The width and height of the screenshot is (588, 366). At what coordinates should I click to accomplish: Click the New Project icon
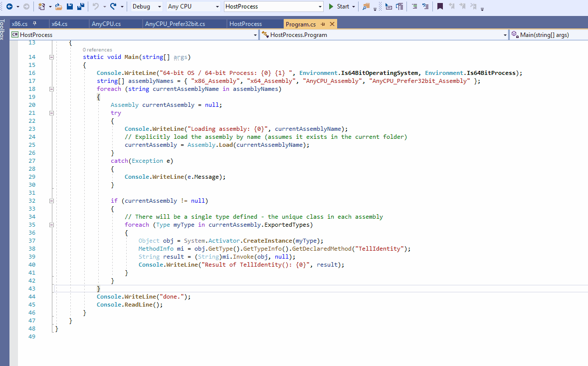point(41,6)
